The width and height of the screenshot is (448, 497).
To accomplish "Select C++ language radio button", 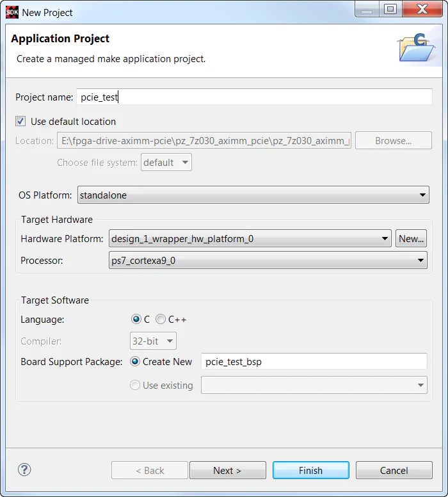I will [161, 319].
